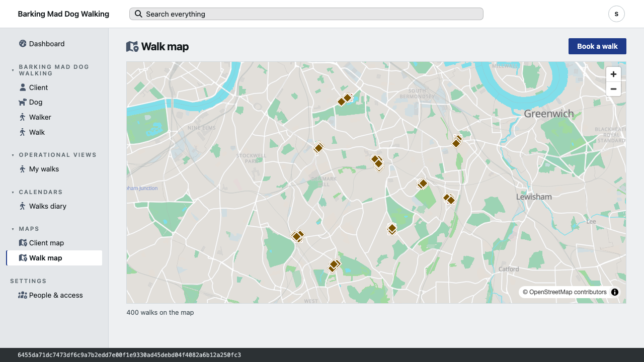Screen dimensions: 644x362
Task: Click the My walks icon
Action: 23,169
